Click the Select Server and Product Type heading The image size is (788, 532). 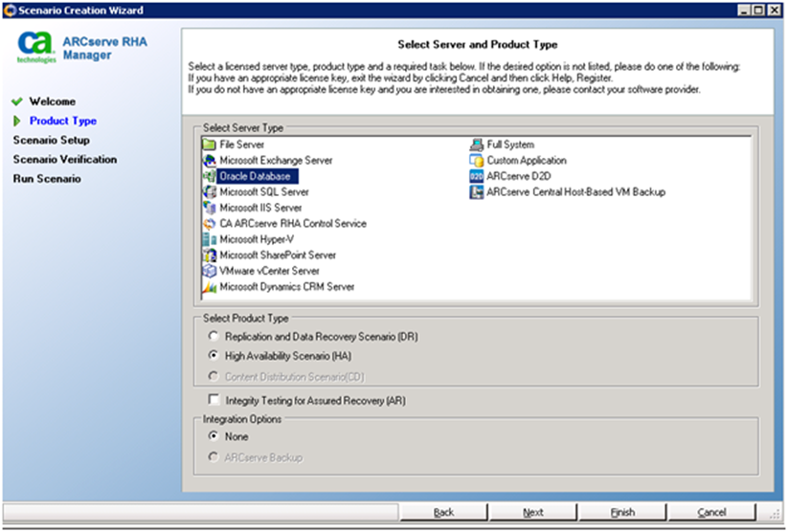pos(478,45)
